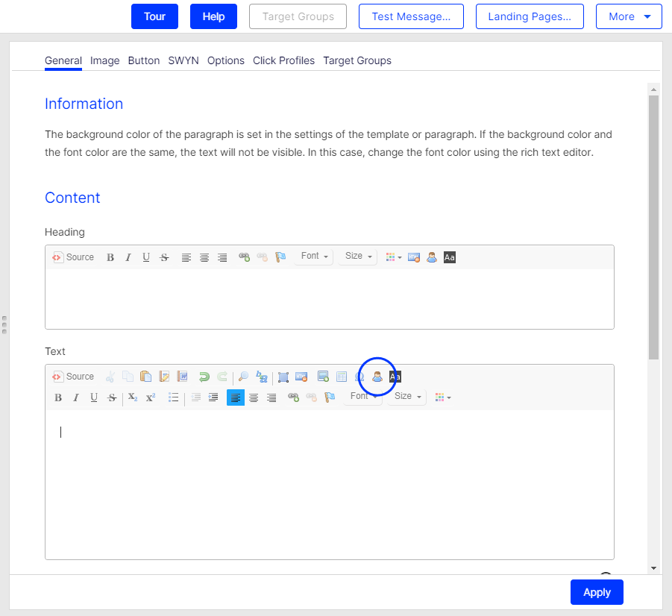This screenshot has width=672, height=616.
Task: Insert a table in the Text editor
Action: click(x=342, y=377)
